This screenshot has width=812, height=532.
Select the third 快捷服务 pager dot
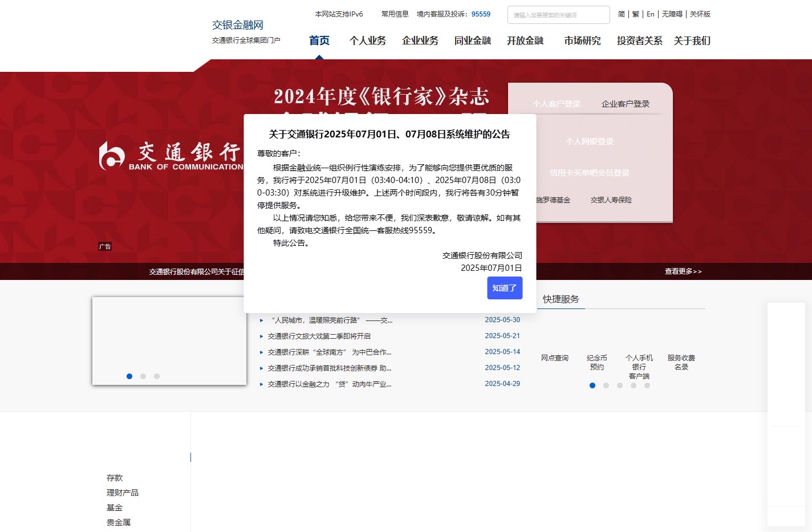[x=620, y=385]
